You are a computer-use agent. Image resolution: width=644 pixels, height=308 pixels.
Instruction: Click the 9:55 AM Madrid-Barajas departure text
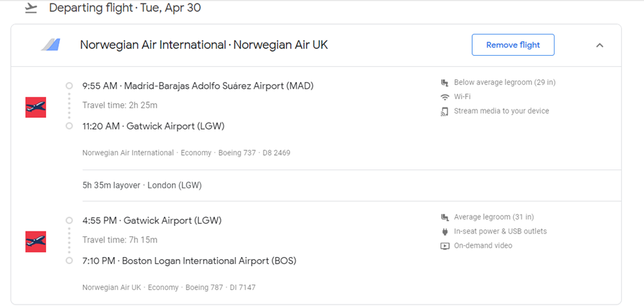(x=198, y=86)
